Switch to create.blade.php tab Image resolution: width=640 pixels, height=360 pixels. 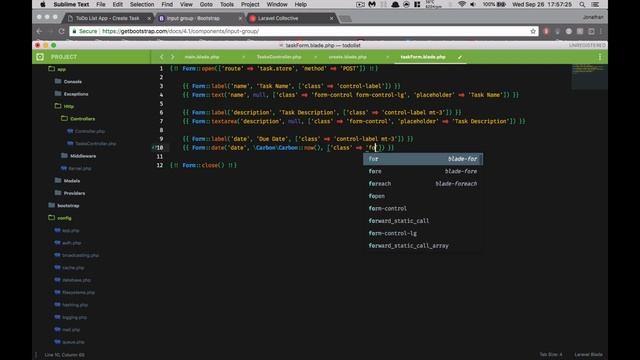click(x=347, y=57)
